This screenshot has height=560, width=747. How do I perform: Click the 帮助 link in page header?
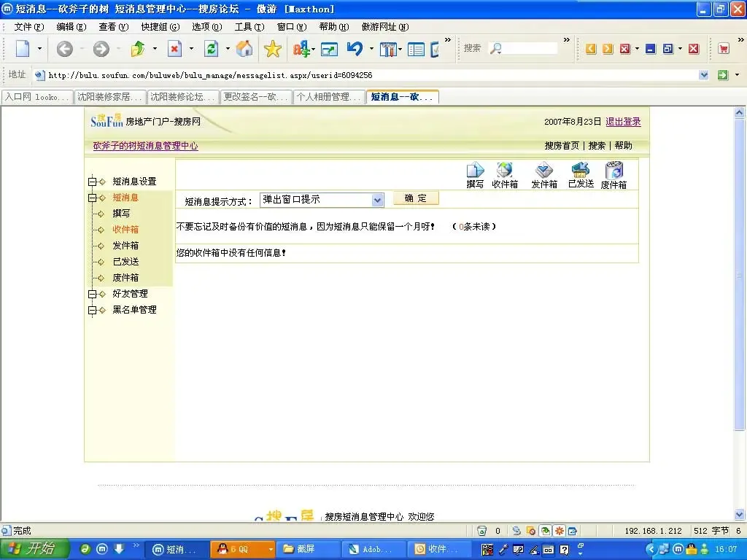coord(623,146)
